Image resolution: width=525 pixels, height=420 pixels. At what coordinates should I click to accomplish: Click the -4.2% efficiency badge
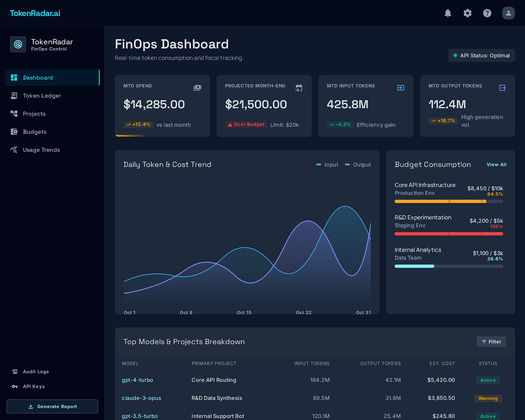340,125
